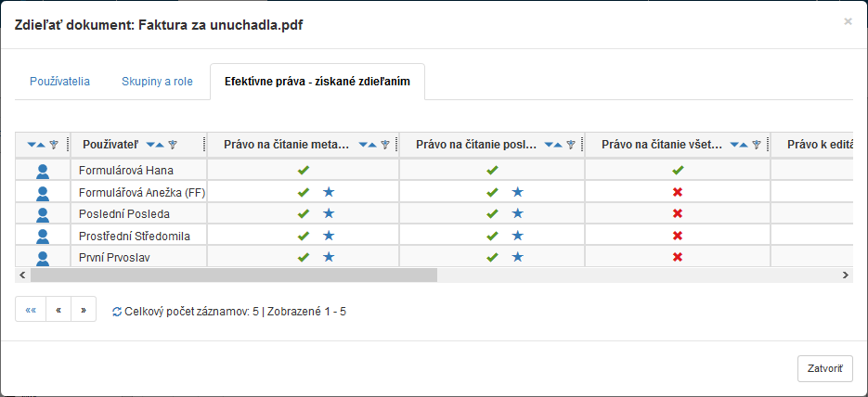Click user icon next to Formulárová Hana
The width and height of the screenshot is (868, 397).
click(x=42, y=171)
